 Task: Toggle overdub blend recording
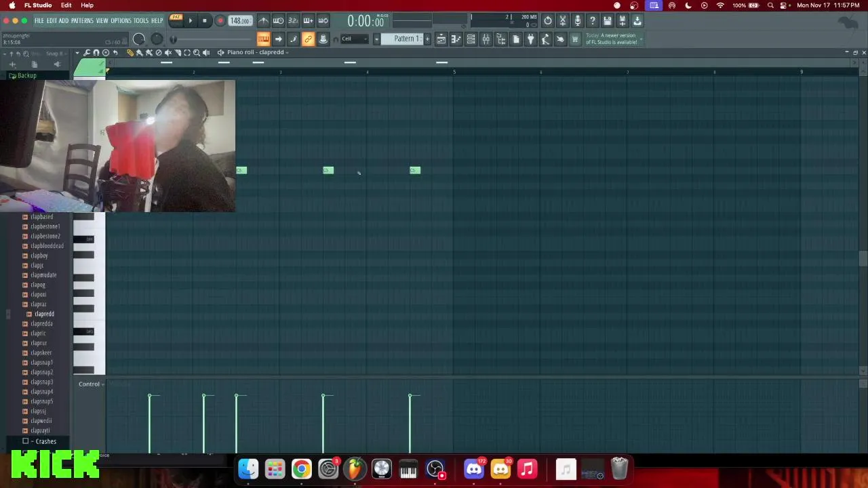coord(308,20)
